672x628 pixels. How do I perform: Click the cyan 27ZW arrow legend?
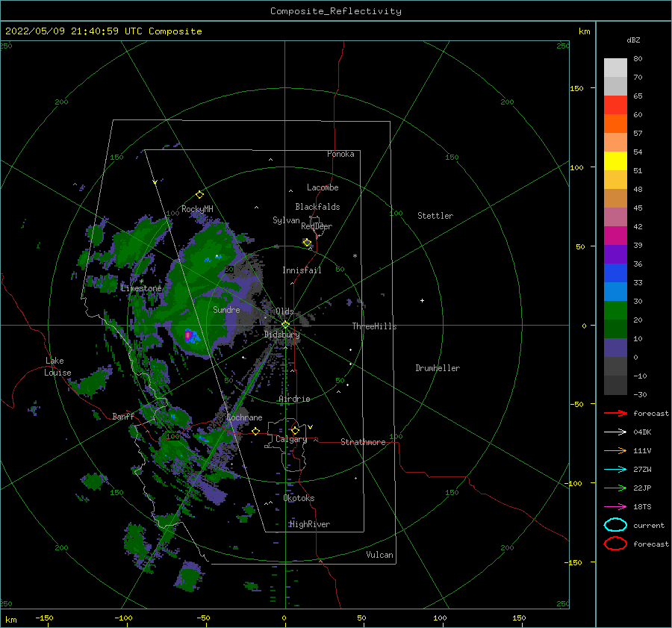[x=615, y=470]
